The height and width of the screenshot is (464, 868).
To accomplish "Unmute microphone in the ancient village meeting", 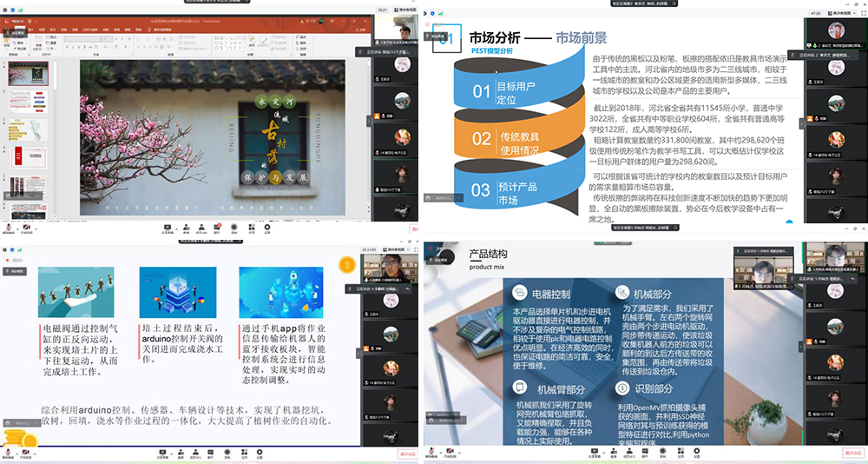I will 9,229.
